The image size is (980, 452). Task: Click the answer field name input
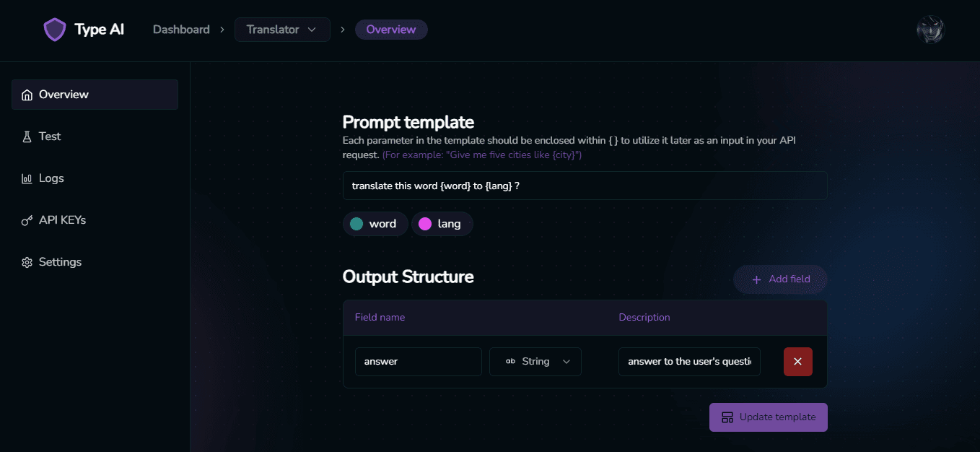point(419,362)
